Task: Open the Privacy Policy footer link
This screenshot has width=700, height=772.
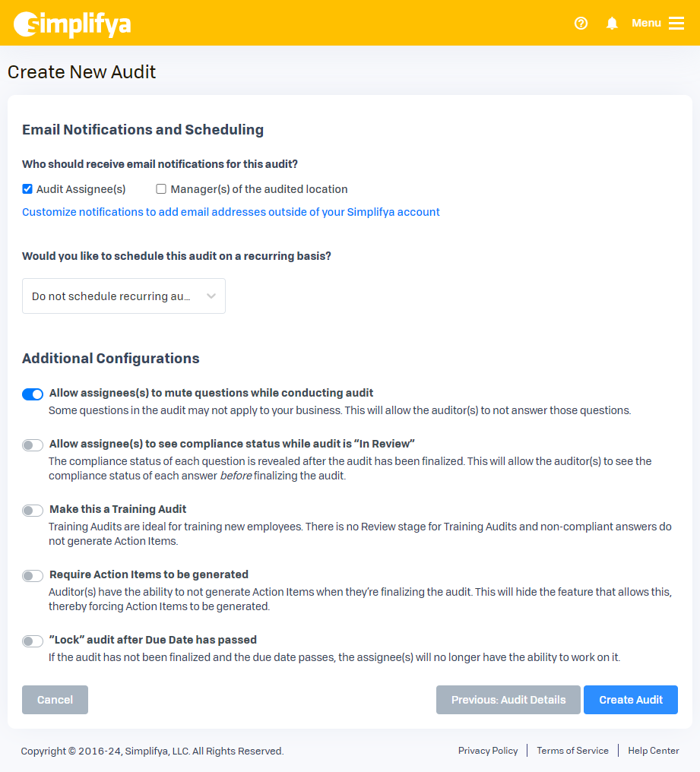Action: 488,751
